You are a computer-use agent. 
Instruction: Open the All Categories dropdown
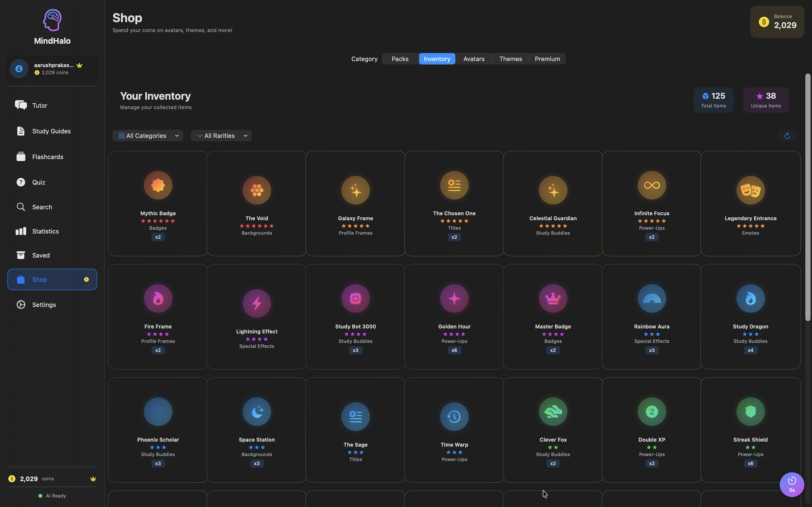[147, 136]
